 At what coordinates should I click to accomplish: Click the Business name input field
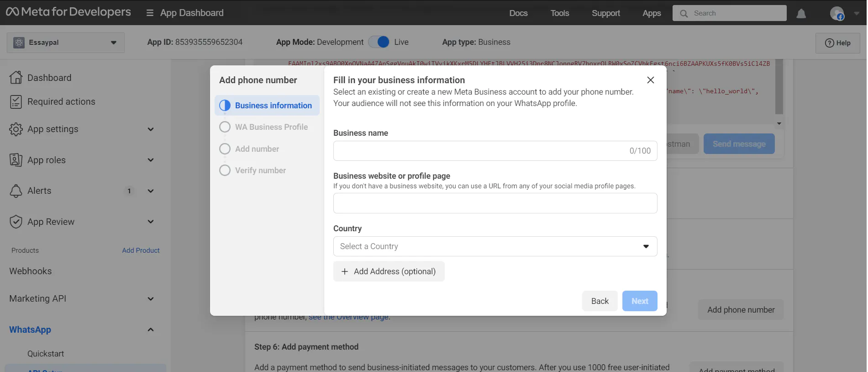[495, 151]
